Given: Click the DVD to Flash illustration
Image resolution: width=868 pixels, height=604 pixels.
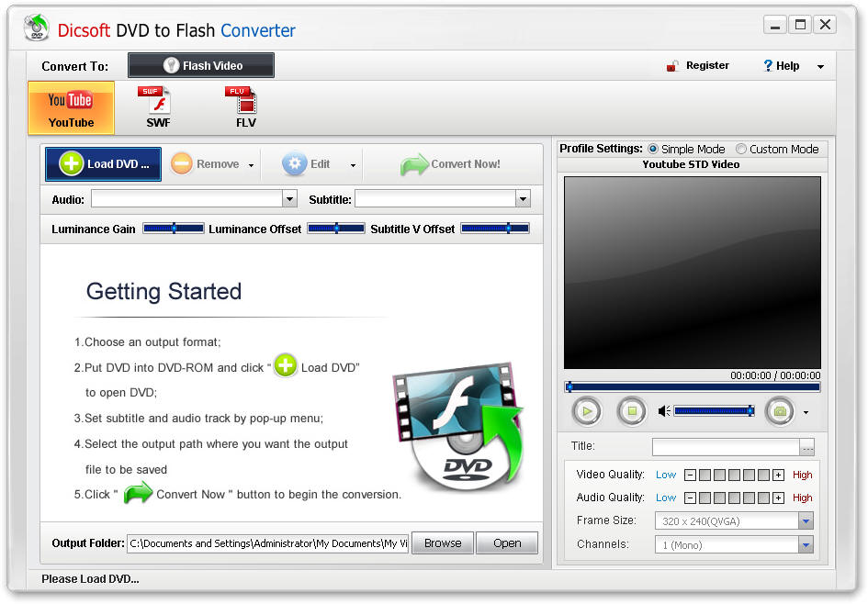Looking at the screenshot, I should click(x=459, y=425).
